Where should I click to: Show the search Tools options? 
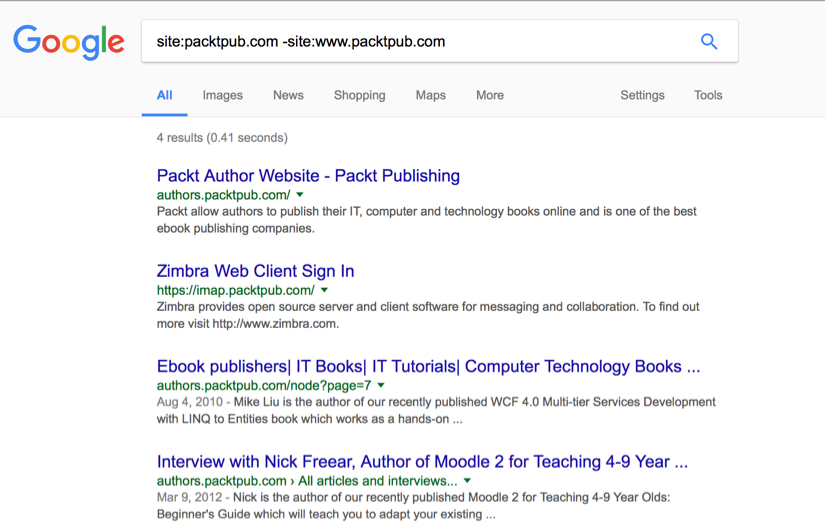click(x=708, y=95)
